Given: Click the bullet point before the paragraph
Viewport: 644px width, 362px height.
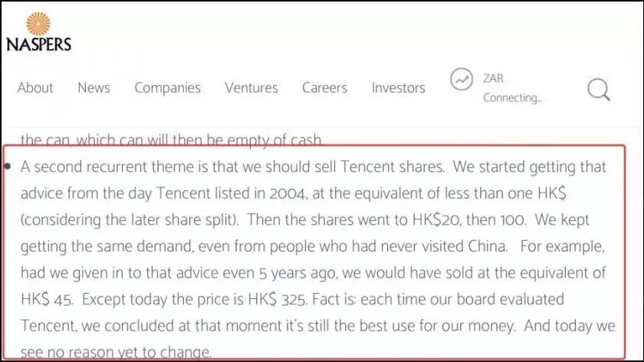Looking at the screenshot, I should click(x=8, y=166).
